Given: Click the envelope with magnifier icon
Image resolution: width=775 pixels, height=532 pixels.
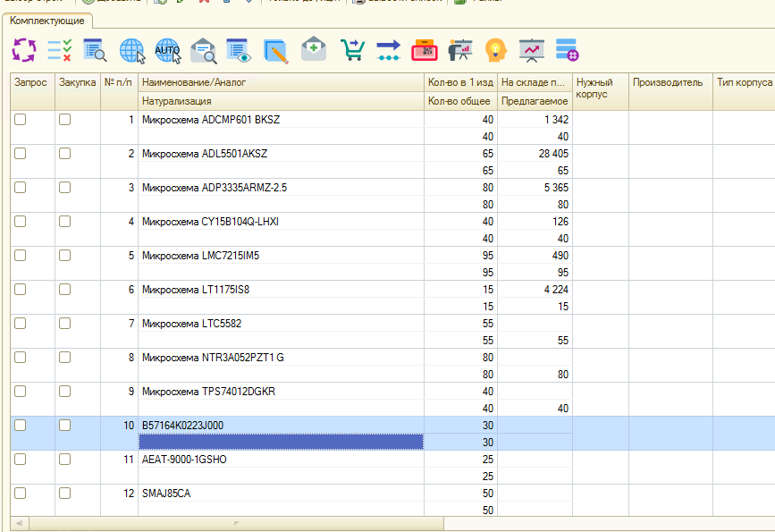Looking at the screenshot, I should point(204,50).
